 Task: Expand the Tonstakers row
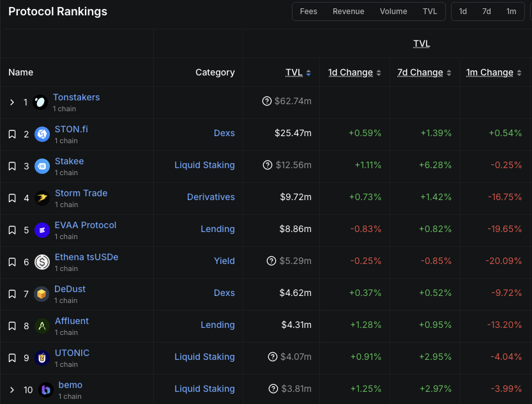point(12,102)
